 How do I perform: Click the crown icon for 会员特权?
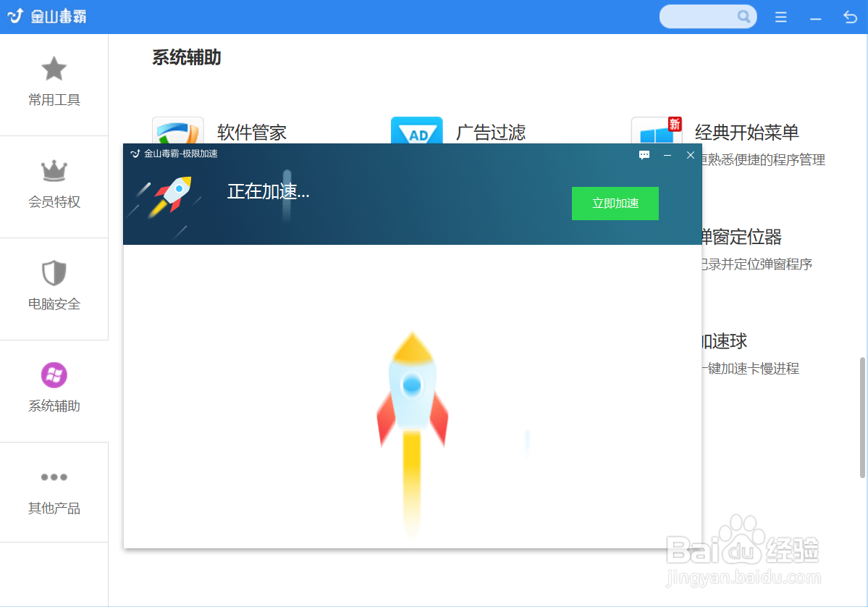[x=54, y=170]
